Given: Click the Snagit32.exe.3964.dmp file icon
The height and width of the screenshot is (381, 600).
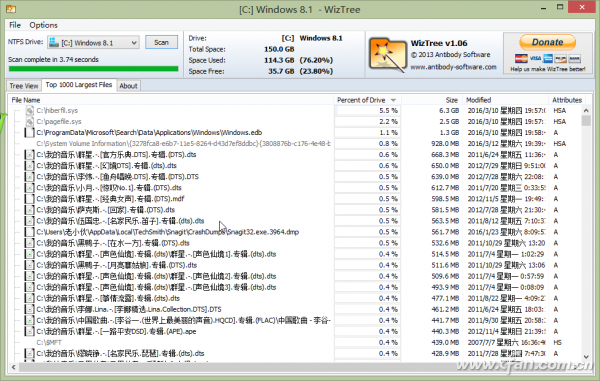Looking at the screenshot, I should (x=29, y=232).
